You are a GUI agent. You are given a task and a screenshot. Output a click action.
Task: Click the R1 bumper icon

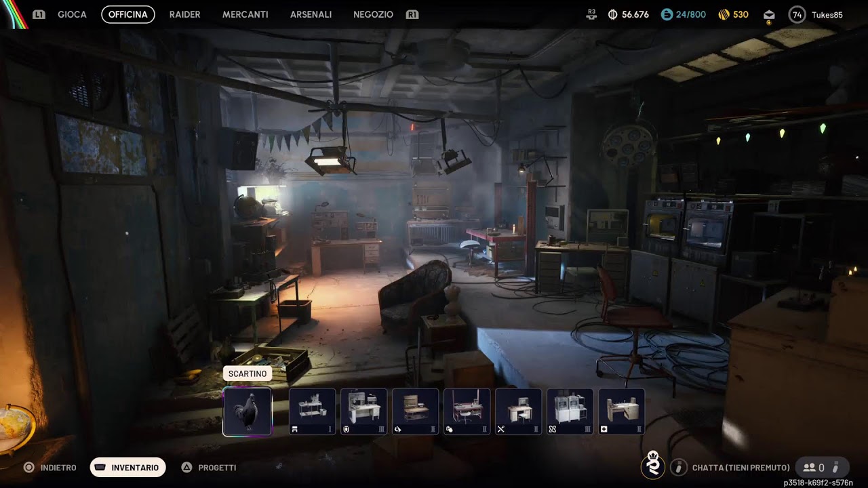[412, 14]
